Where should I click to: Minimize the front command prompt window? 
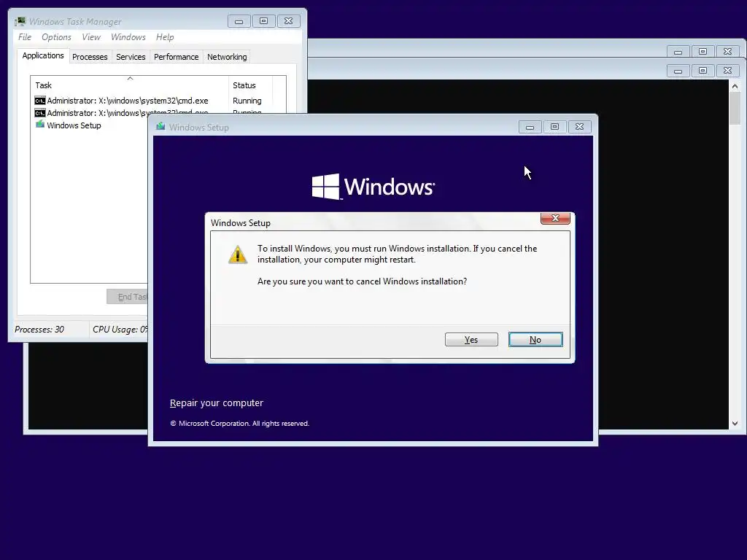click(678, 71)
